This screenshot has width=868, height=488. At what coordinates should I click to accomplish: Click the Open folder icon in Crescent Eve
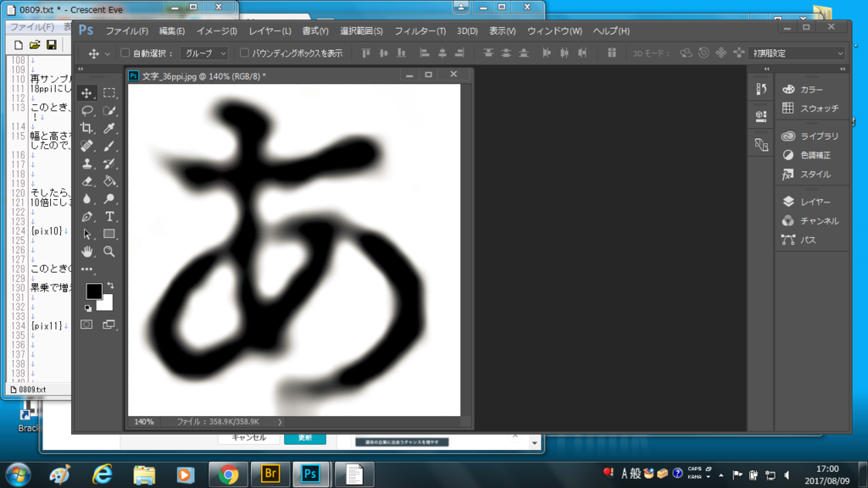click(x=35, y=45)
